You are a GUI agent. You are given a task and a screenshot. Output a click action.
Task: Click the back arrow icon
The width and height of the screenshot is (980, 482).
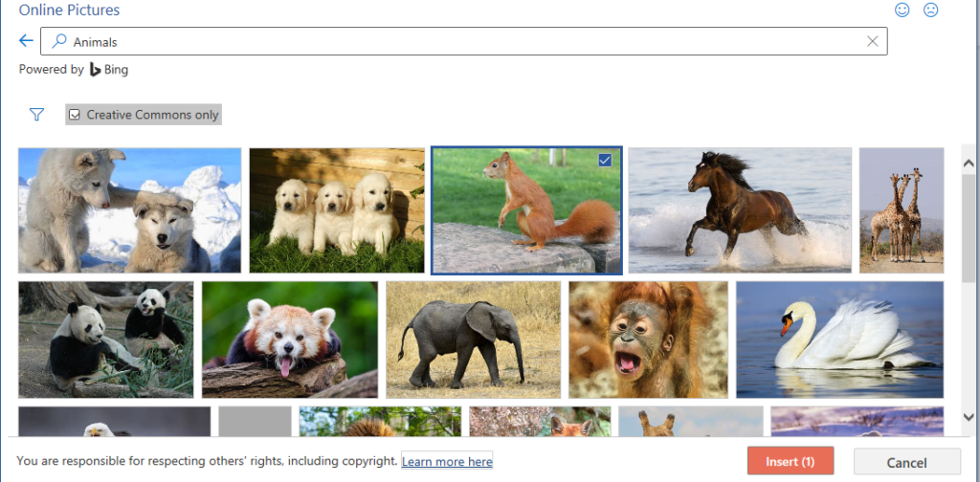click(26, 41)
